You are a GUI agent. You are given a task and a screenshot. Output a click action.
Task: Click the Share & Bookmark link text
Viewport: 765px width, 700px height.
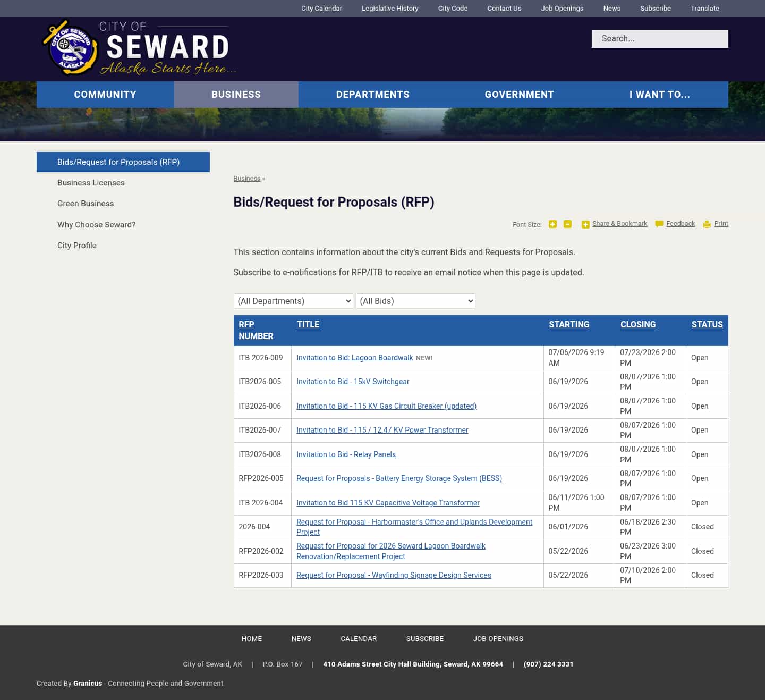tap(619, 224)
